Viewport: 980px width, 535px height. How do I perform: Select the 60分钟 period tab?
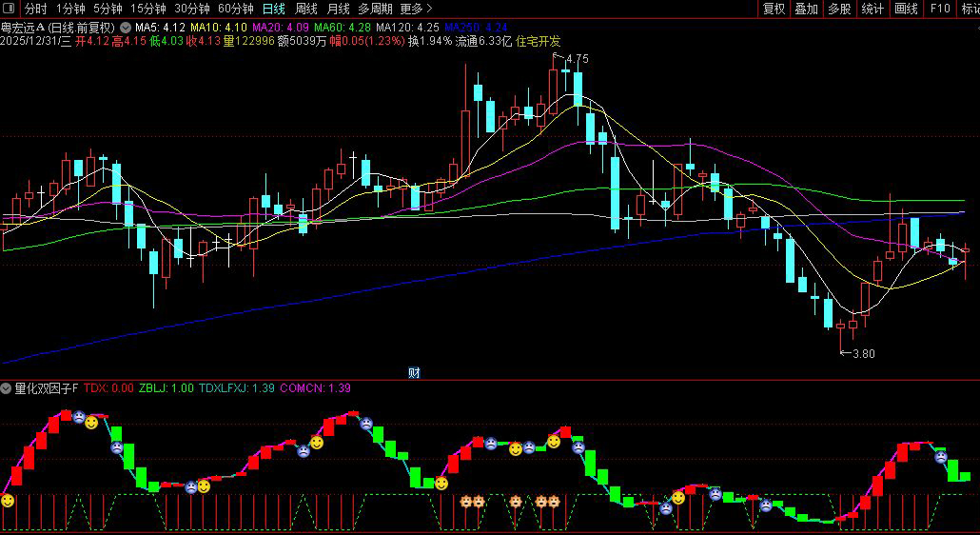coord(236,9)
